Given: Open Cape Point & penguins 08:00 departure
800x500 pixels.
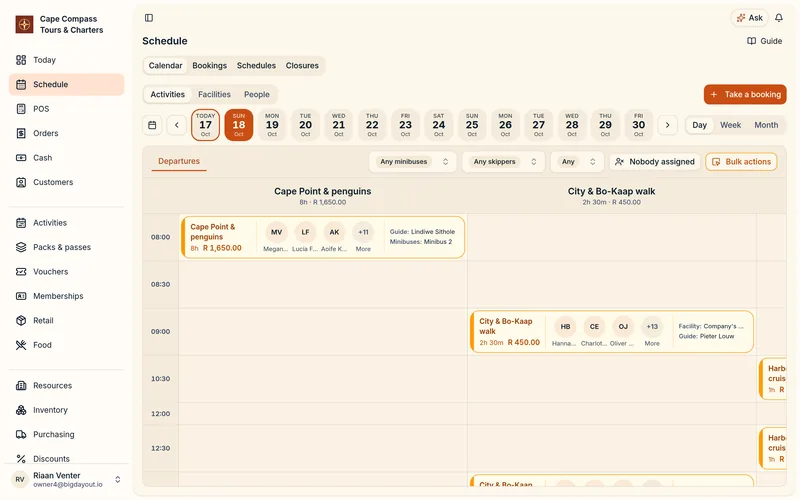Looking at the screenshot, I should click(x=323, y=237).
